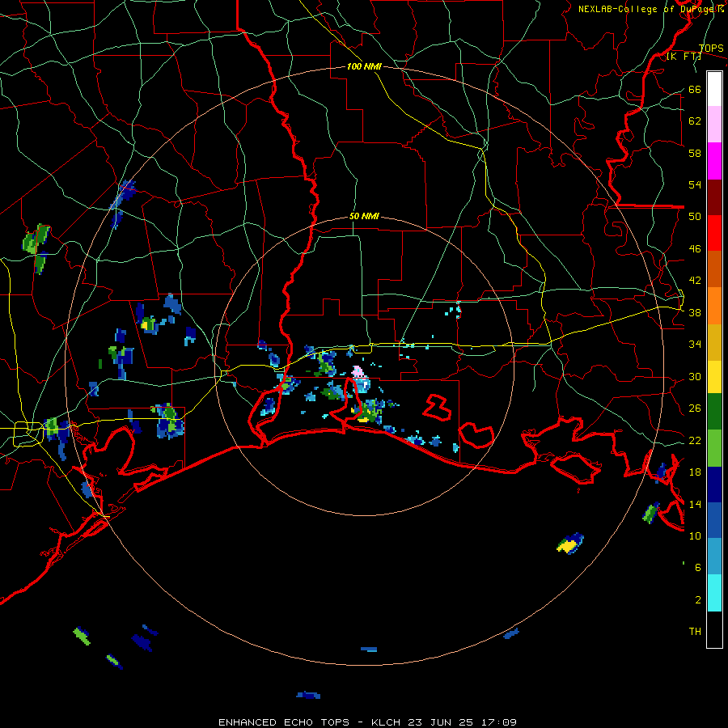The height and width of the screenshot is (728, 728).
Task: Click the '50' legend value
Action: click(x=695, y=217)
